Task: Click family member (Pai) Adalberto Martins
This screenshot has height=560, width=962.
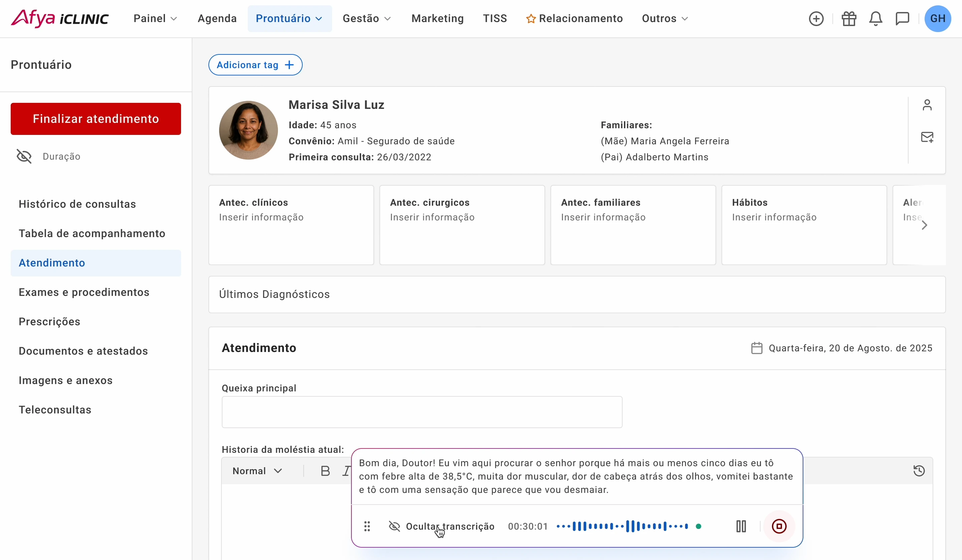Action: coord(655,157)
